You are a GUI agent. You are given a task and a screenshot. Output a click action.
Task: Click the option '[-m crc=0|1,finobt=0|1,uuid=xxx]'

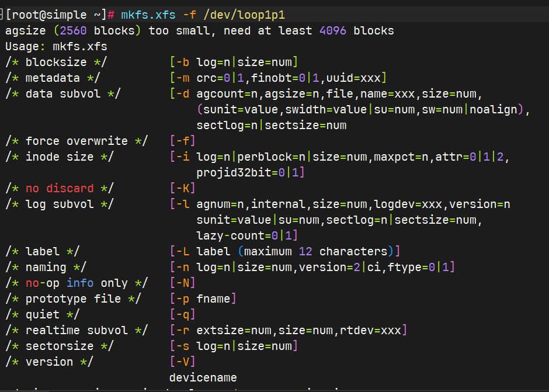tap(279, 78)
